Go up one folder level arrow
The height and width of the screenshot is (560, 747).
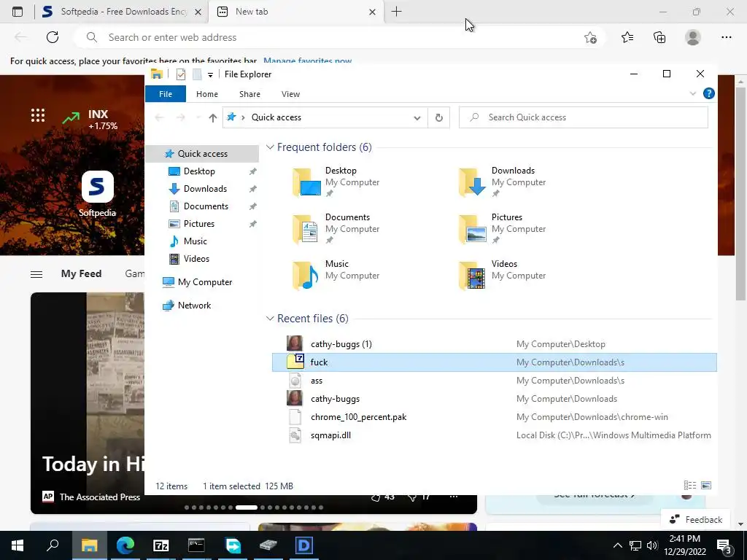(x=212, y=117)
